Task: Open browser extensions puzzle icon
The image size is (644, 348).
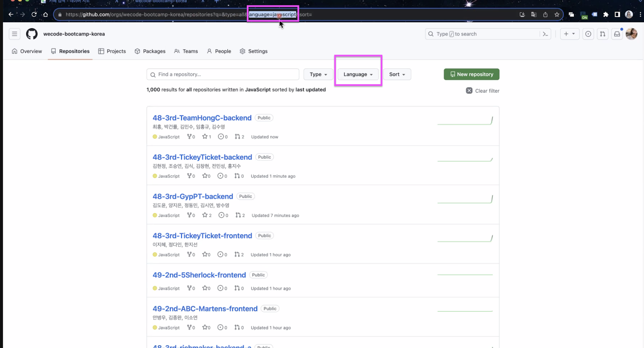Action: 606,14
